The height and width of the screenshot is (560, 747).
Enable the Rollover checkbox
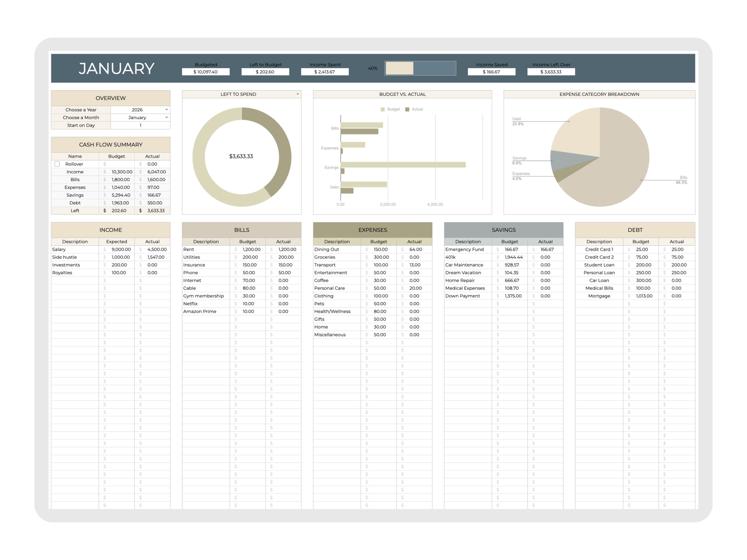[x=57, y=164]
